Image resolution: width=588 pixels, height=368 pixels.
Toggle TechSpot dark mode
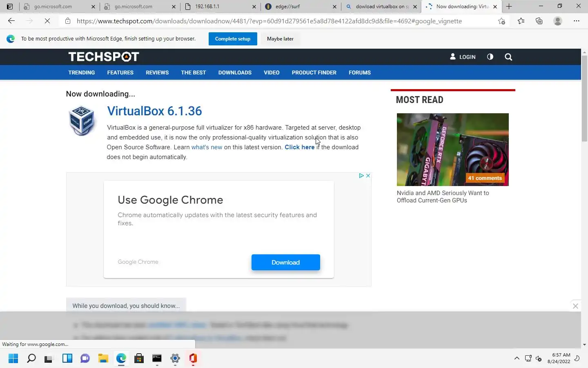[x=490, y=57]
